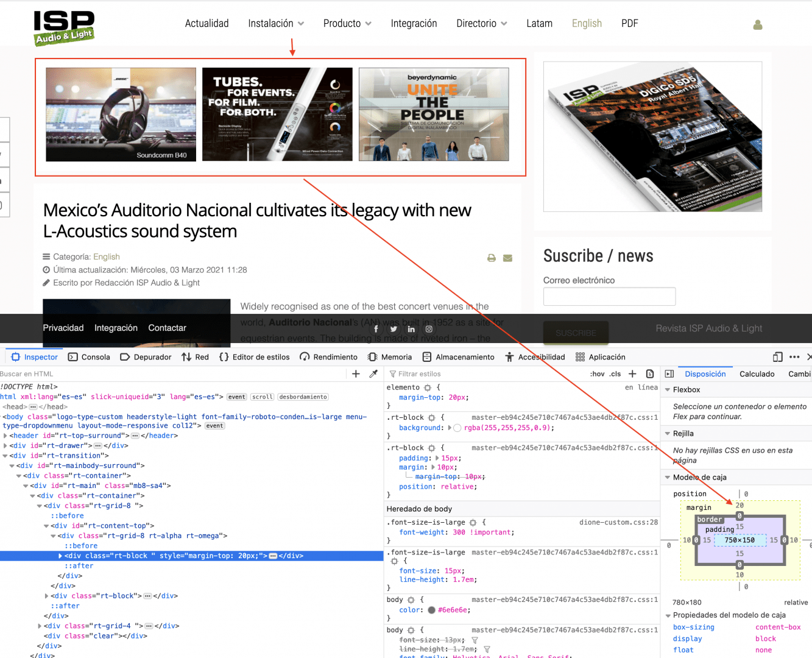812x658 pixels.
Task: Toggle :hov pseudo-class panel
Action: click(598, 374)
